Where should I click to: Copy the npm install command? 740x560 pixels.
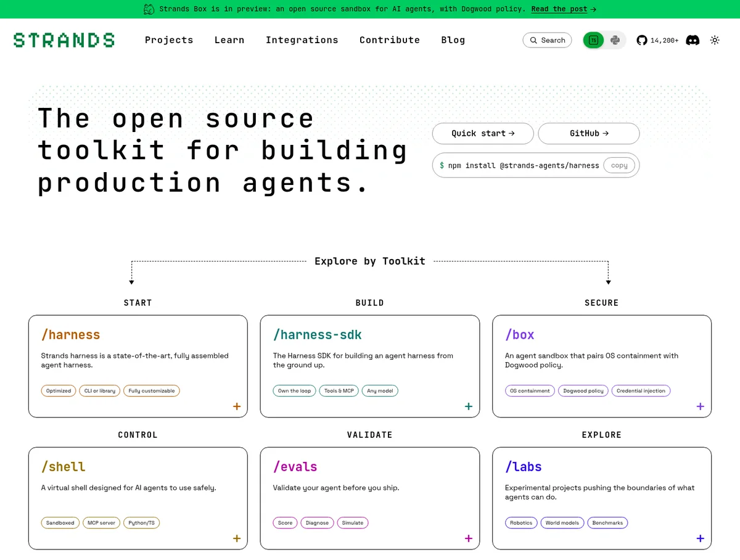(619, 165)
